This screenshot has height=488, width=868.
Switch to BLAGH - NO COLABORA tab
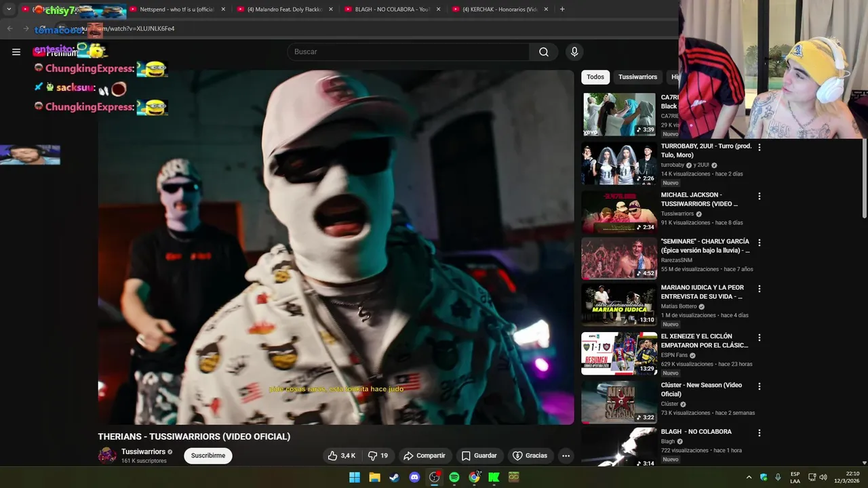click(392, 9)
